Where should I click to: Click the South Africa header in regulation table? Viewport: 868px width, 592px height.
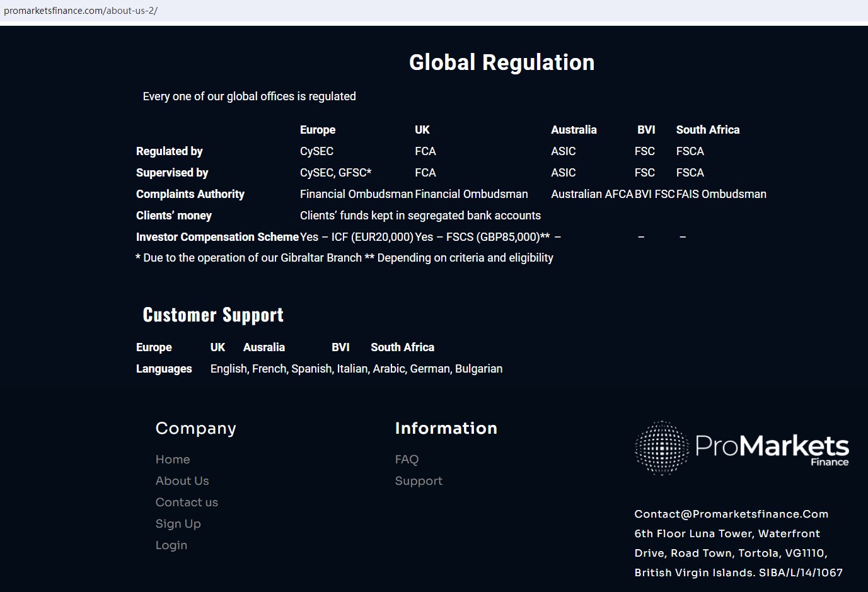708,130
